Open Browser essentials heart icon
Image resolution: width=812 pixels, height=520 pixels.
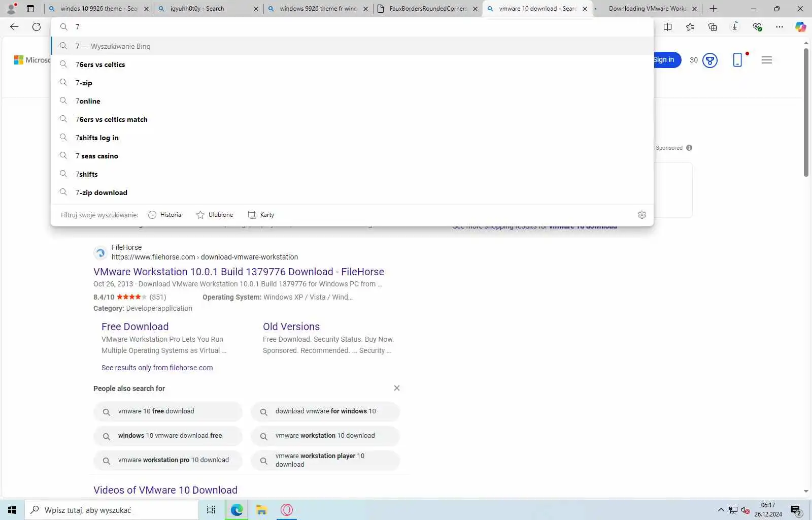(757, 27)
